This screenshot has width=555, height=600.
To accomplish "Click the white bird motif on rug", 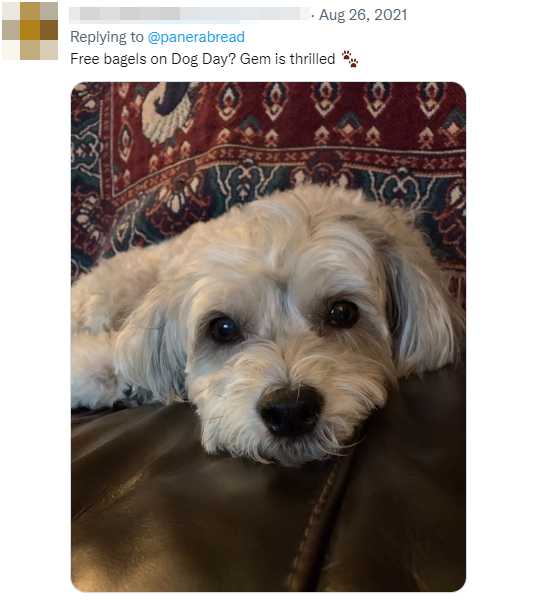I will (x=165, y=111).
